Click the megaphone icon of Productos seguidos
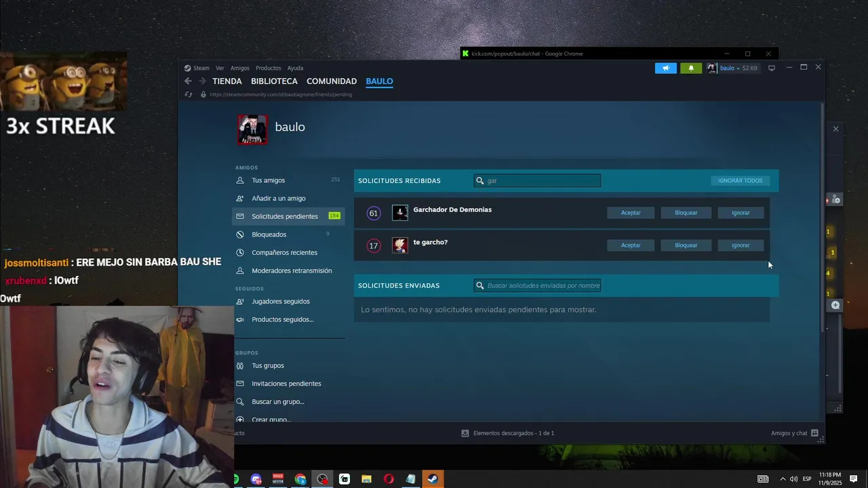The height and width of the screenshot is (488, 868). click(x=240, y=319)
